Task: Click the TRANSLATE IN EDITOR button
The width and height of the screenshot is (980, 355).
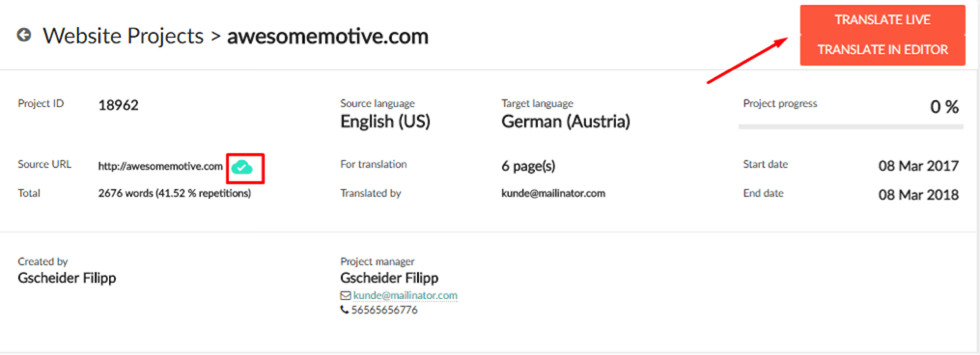Action: [x=883, y=50]
